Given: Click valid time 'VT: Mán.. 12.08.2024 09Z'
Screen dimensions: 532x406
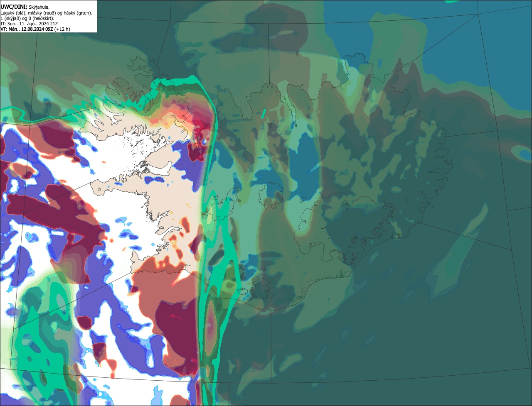Looking at the screenshot, I should coord(27,29).
